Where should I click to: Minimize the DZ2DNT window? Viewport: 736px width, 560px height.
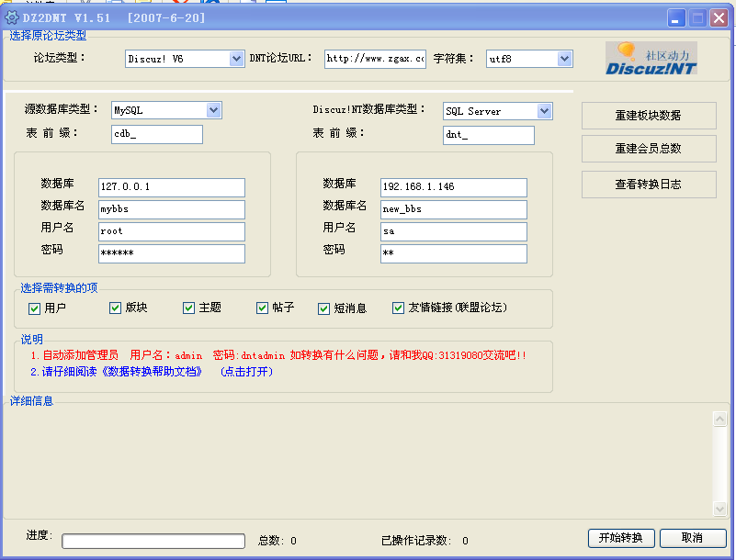[676, 18]
